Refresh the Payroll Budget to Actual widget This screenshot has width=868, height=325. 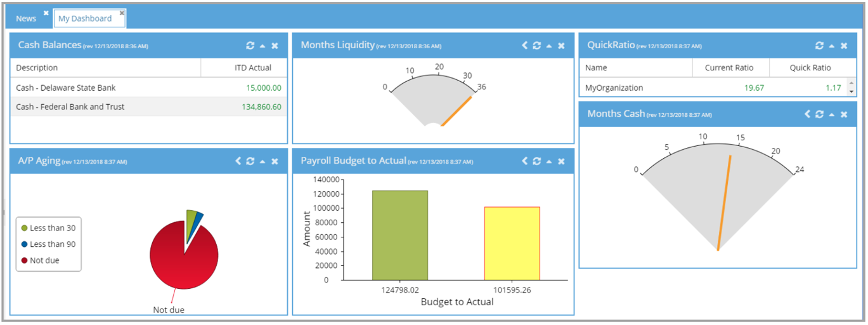537,161
